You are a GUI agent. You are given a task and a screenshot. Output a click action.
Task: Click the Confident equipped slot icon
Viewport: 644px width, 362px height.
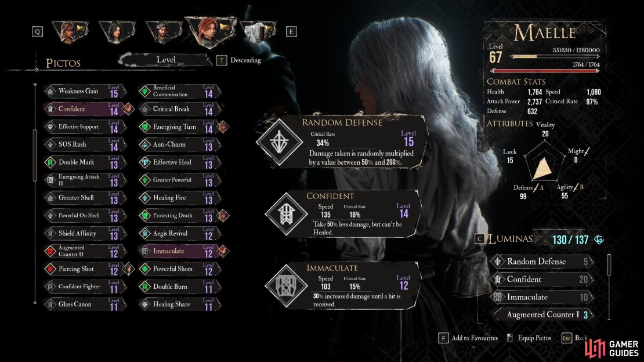pyautogui.click(x=286, y=214)
